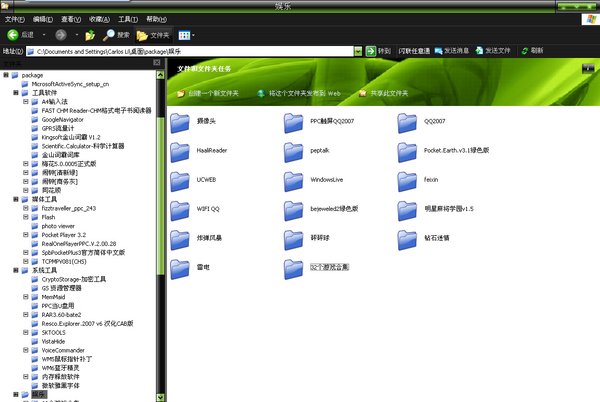Go up one folder level
The width and height of the screenshot is (600, 402).
[90, 34]
